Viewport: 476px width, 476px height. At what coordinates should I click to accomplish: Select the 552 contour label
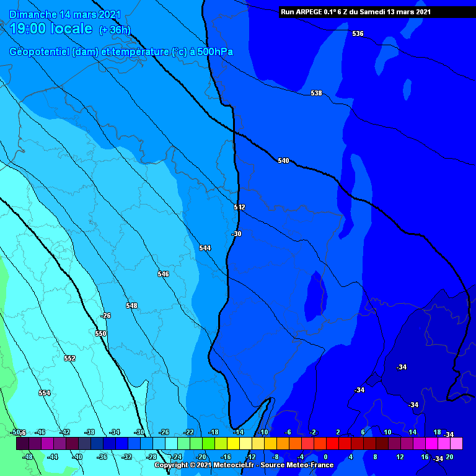coord(69,358)
